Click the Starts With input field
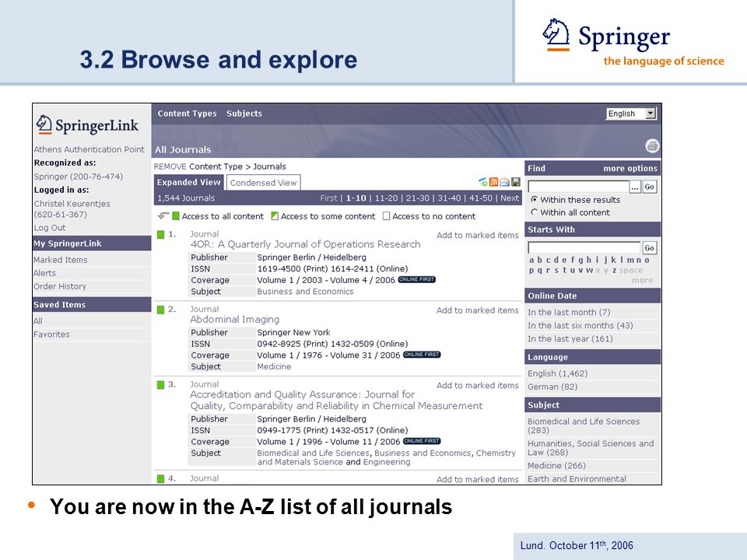 click(x=584, y=247)
